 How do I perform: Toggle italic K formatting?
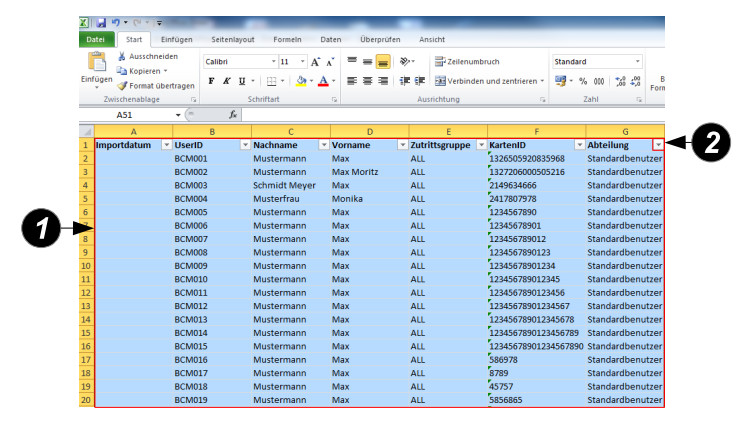click(227, 81)
